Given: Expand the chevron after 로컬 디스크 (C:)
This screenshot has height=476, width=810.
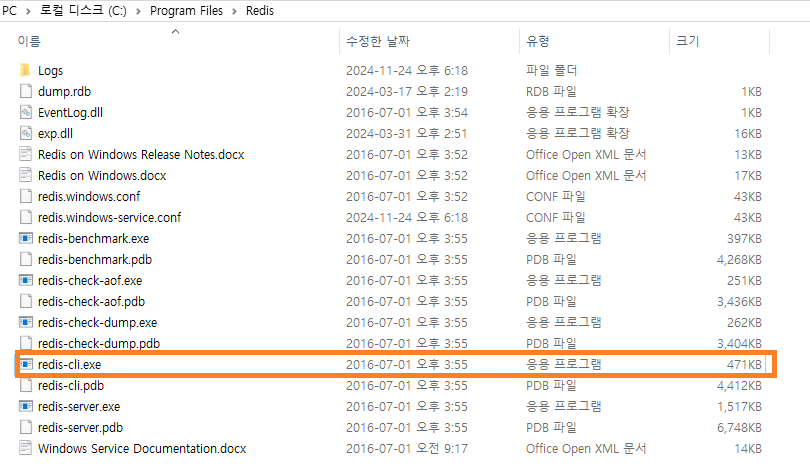Looking at the screenshot, I should 138,11.
